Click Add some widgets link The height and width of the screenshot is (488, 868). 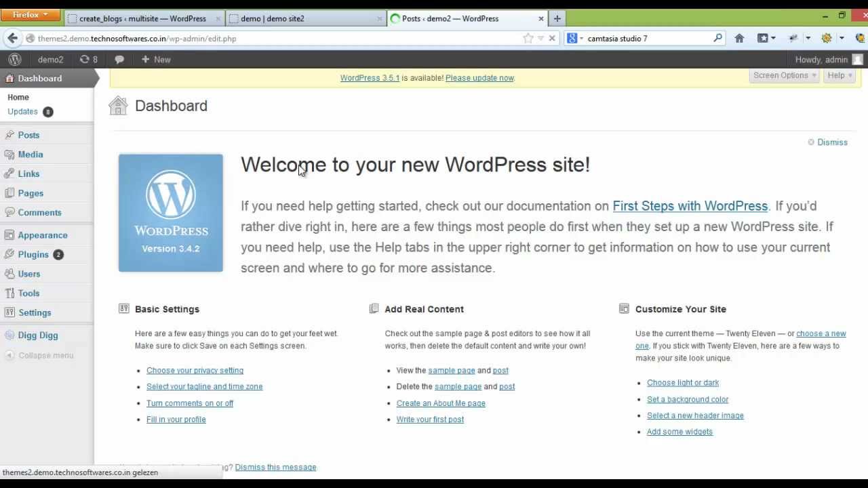click(x=679, y=432)
